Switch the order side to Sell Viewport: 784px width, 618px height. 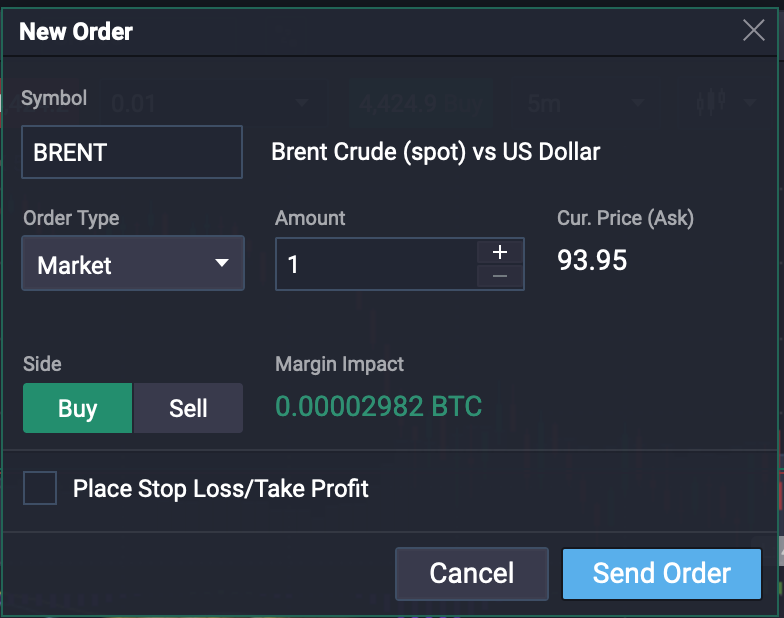(188, 408)
